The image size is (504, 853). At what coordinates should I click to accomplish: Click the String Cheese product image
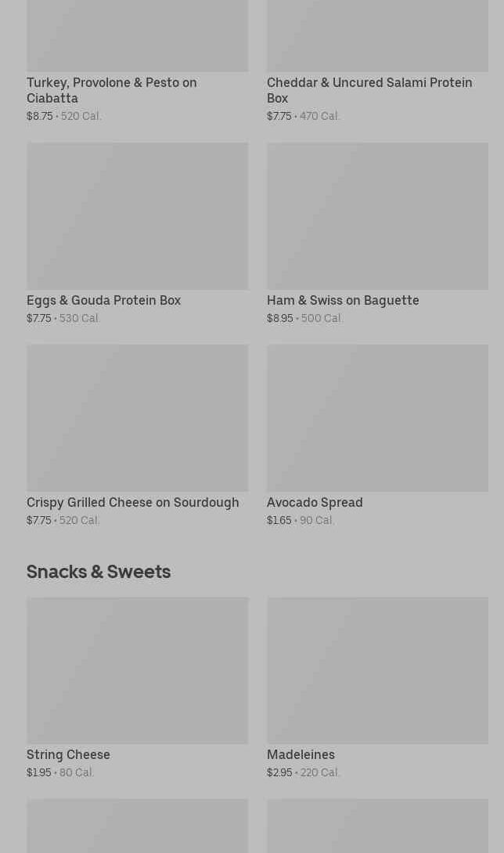137,670
